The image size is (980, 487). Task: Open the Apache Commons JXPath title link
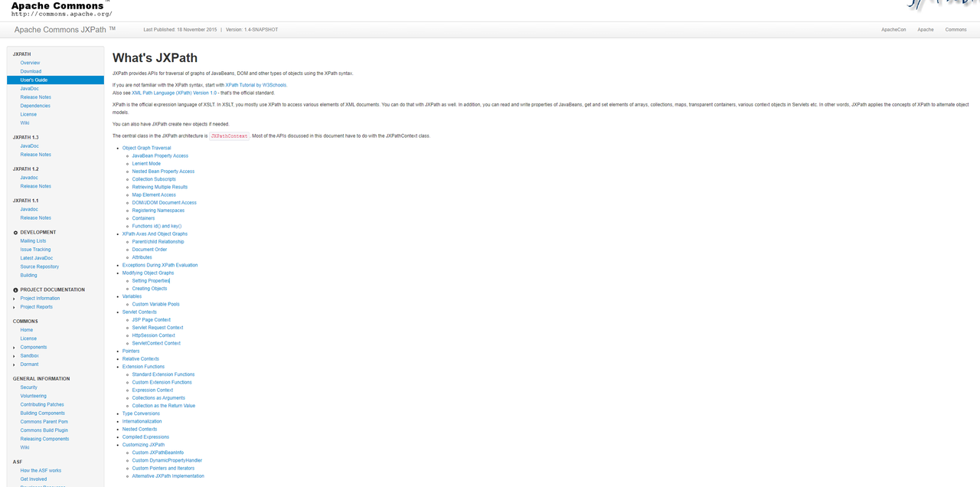65,29
